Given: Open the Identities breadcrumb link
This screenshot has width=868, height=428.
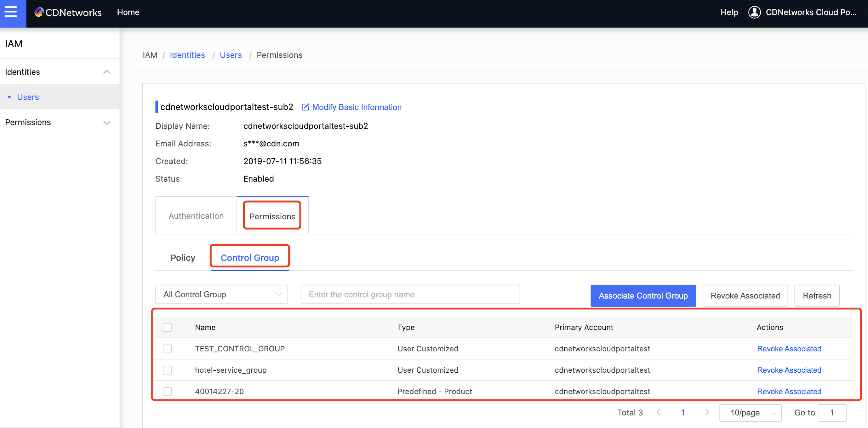Looking at the screenshot, I should (x=187, y=55).
